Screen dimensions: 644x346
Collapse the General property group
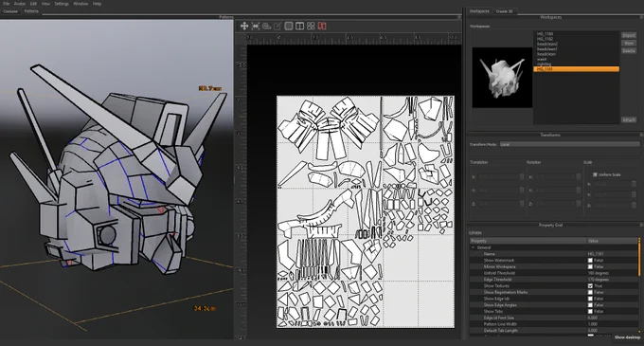tap(474, 247)
